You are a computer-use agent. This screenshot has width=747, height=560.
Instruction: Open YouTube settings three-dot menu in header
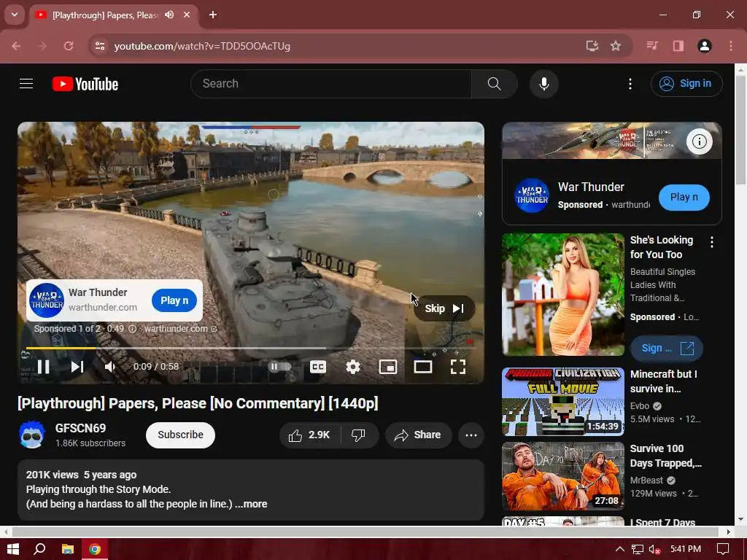pos(630,84)
